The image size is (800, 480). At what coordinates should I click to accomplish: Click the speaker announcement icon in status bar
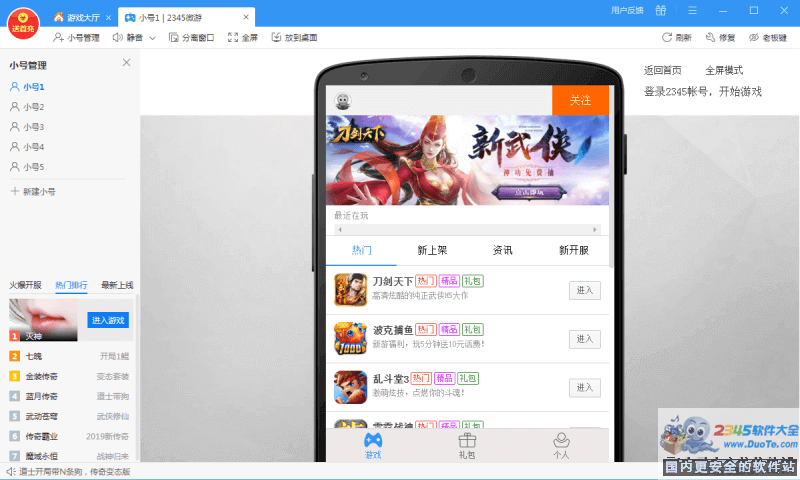[11, 471]
